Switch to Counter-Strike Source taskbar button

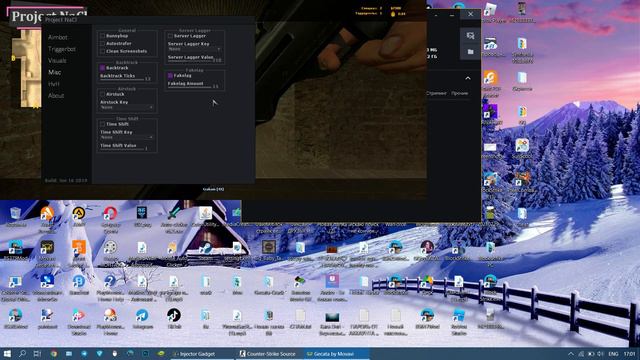[x=268, y=354]
